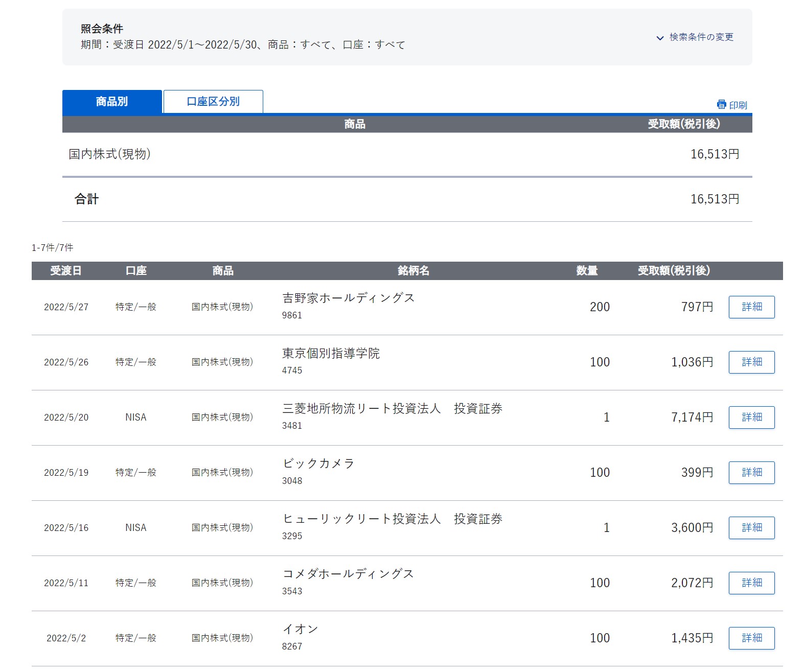Image resolution: width=804 pixels, height=672 pixels.
Task: Select the 東京個別指導学院 stock name
Action: (x=331, y=353)
